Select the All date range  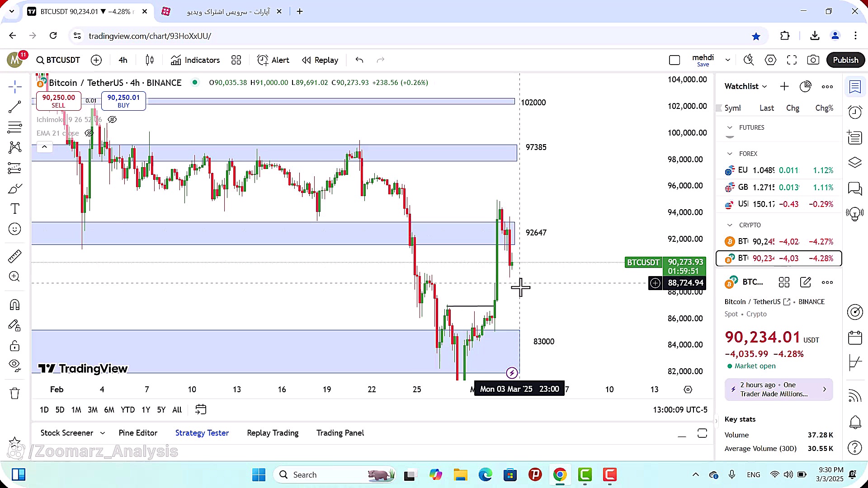click(x=177, y=410)
